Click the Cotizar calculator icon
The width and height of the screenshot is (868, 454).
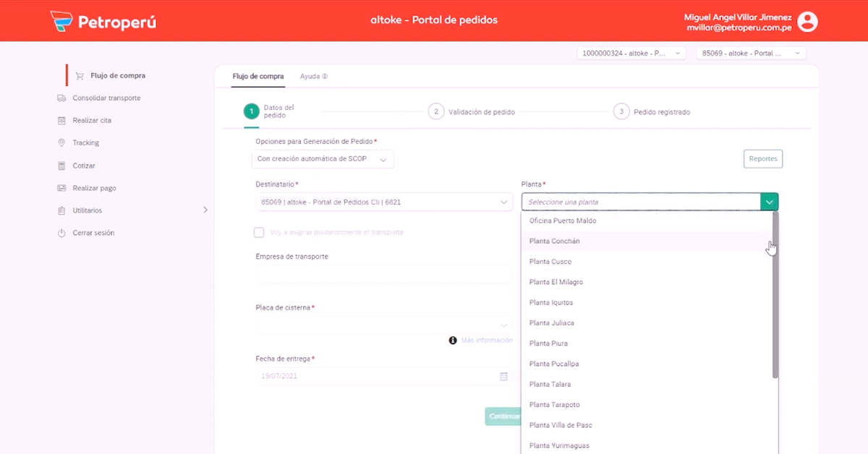(x=61, y=166)
